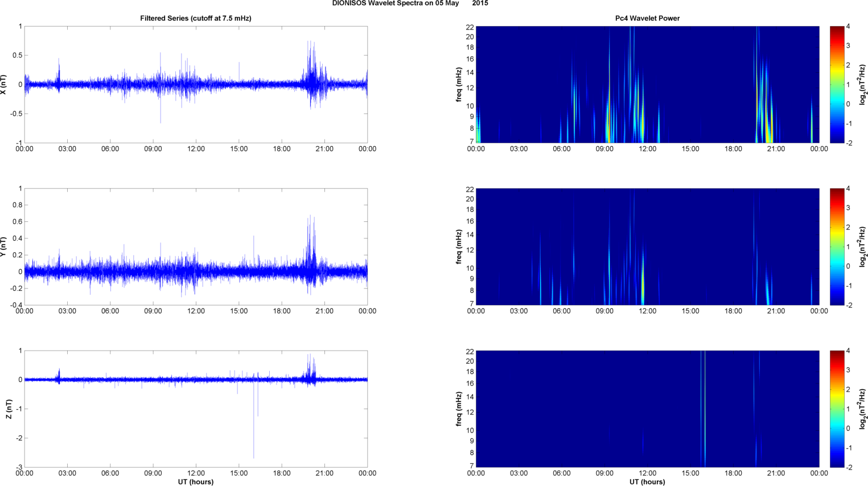Click the '18:00' tick under the middle-row spectrogram
The height and width of the screenshot is (486, 868).
coord(733,311)
